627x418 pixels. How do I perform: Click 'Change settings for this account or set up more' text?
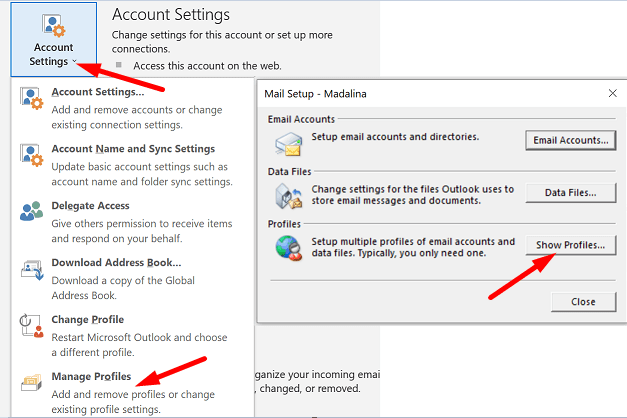(222, 35)
